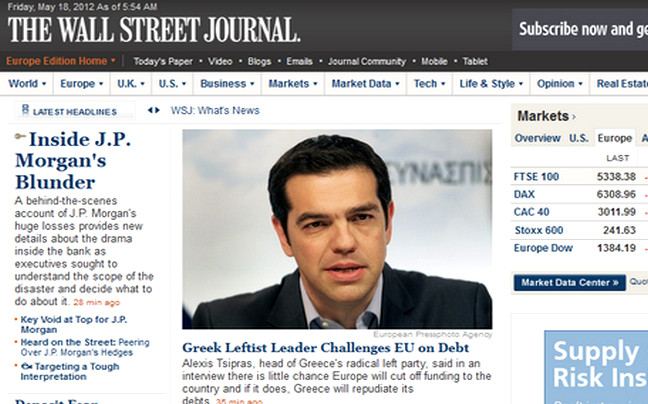648x404 pixels.
Task: Open the Real Estate menu
Action: (x=622, y=84)
